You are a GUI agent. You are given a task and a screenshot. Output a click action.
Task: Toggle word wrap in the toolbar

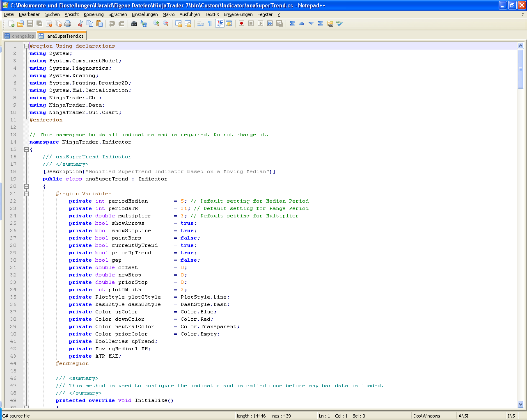click(x=201, y=23)
